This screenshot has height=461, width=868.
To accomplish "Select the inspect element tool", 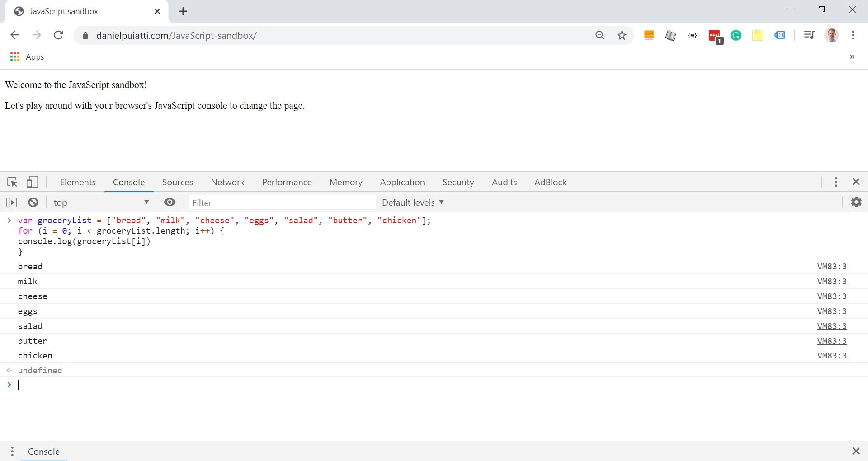I will [12, 182].
